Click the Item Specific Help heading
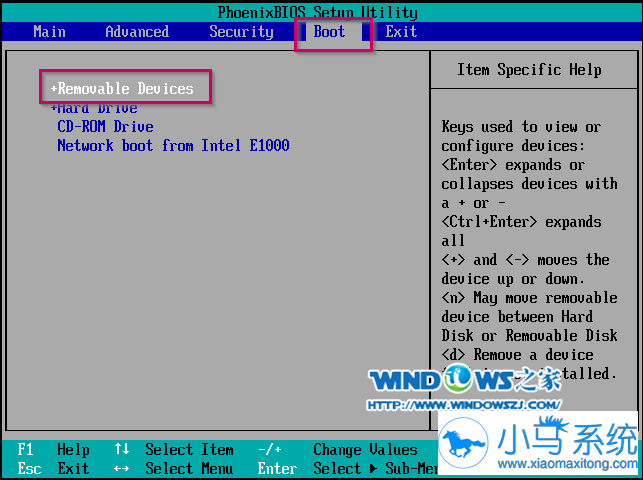Screen dimensions: 643x480 (529, 70)
